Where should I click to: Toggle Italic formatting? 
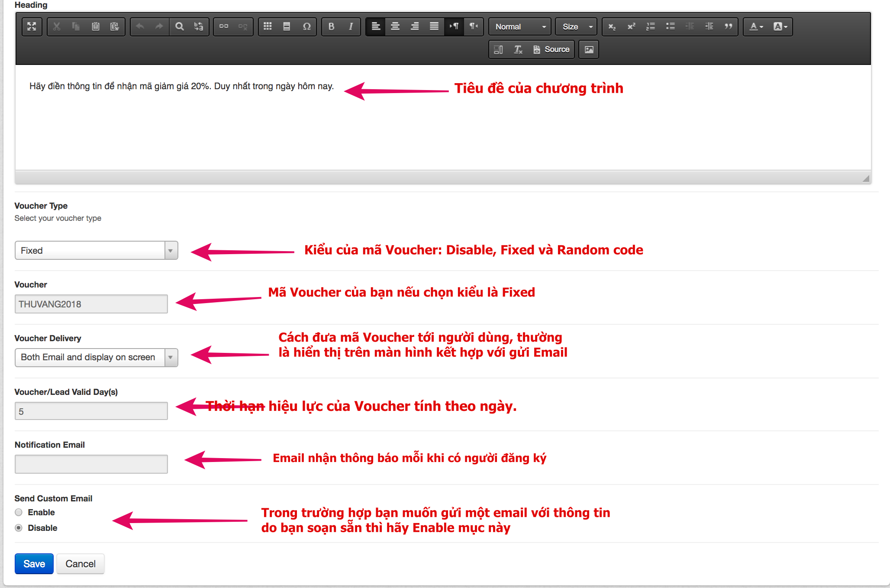pos(351,26)
